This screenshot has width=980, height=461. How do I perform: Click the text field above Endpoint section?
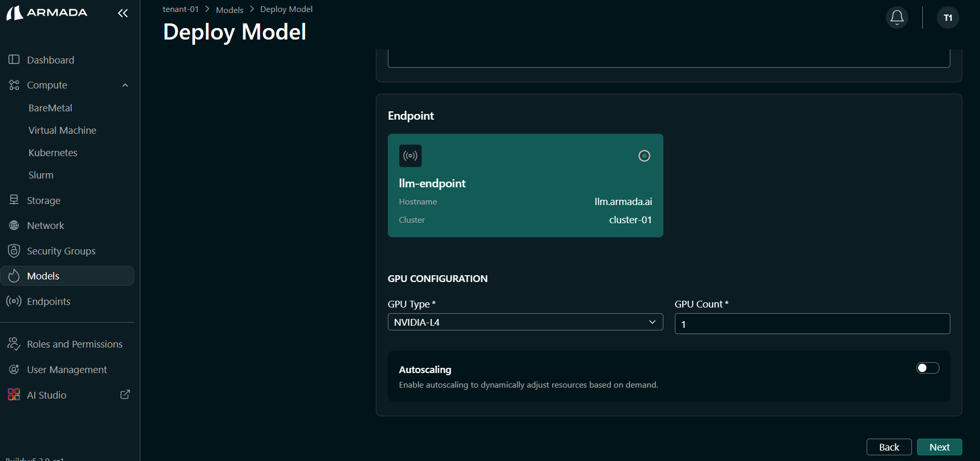click(x=669, y=58)
